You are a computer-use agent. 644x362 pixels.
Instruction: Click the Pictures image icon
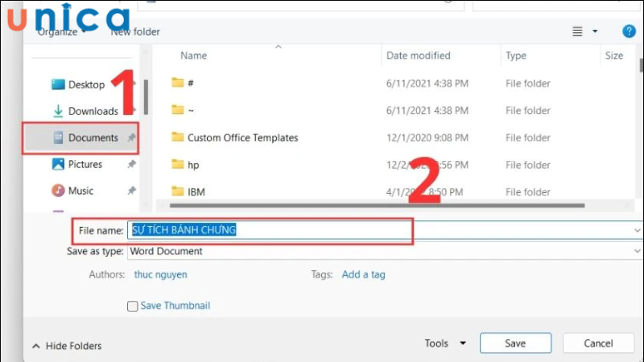click(x=58, y=164)
